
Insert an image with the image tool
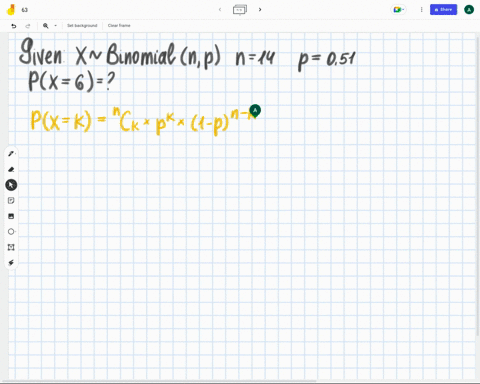[11, 216]
